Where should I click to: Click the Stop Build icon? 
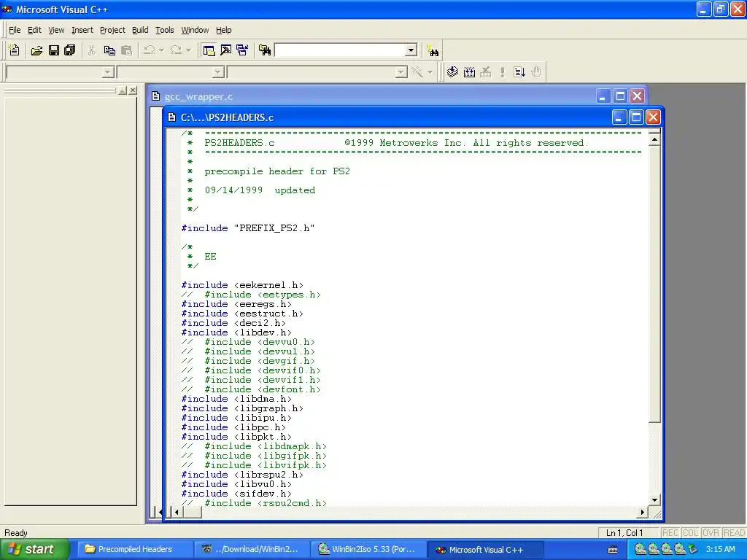[x=485, y=72]
